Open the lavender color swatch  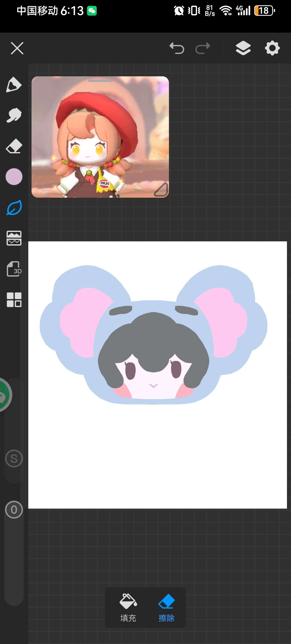14,177
